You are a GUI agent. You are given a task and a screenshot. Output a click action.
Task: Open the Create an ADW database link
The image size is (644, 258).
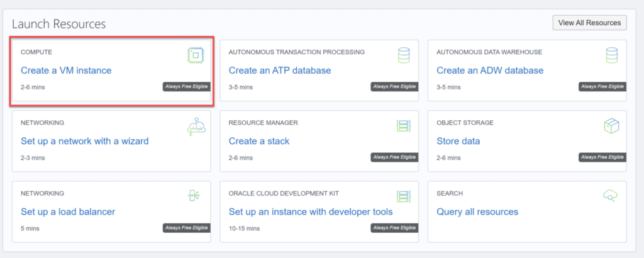tap(489, 70)
